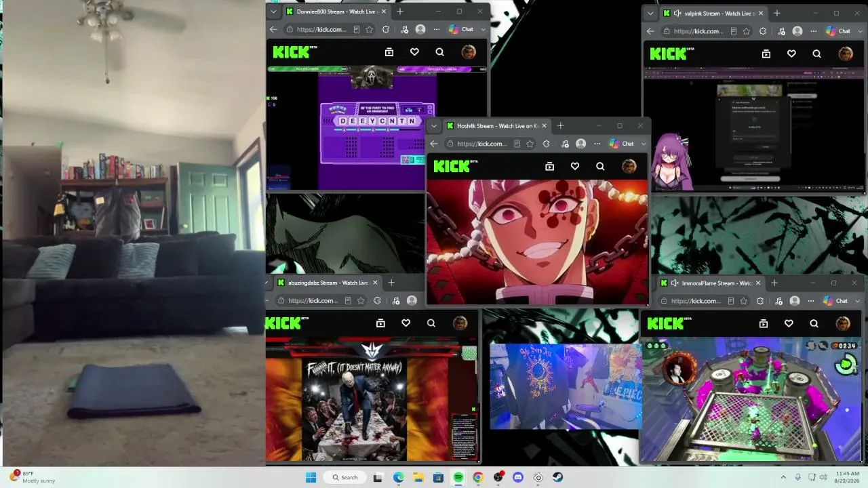Expand the Chat dropdown arrow in valpink window

[x=861, y=31]
